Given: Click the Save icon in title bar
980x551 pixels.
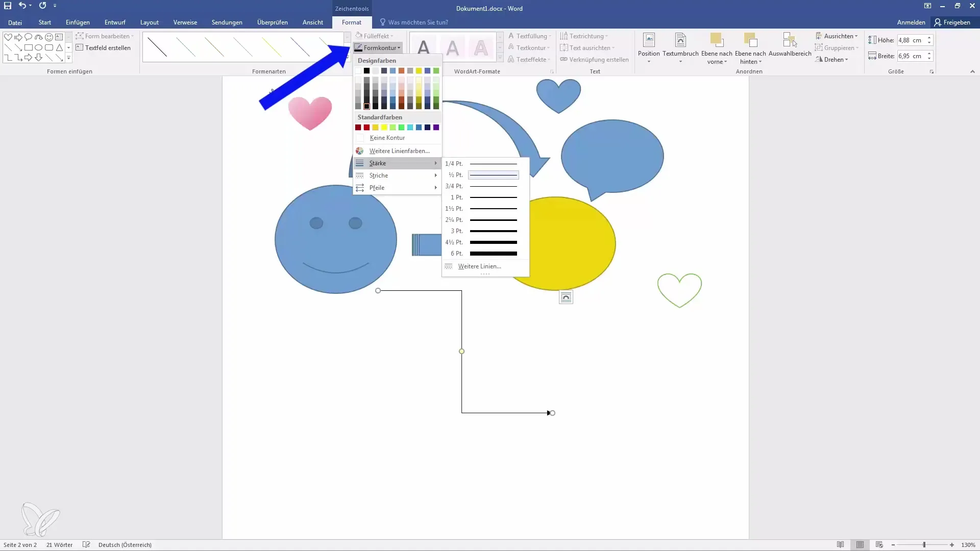Looking at the screenshot, I should click(8, 6).
